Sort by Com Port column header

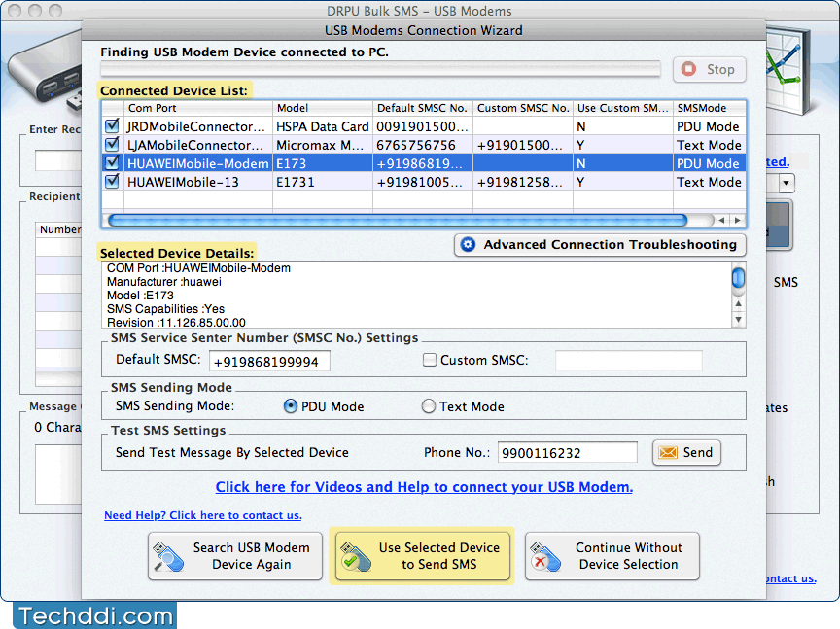pyautogui.click(x=198, y=108)
